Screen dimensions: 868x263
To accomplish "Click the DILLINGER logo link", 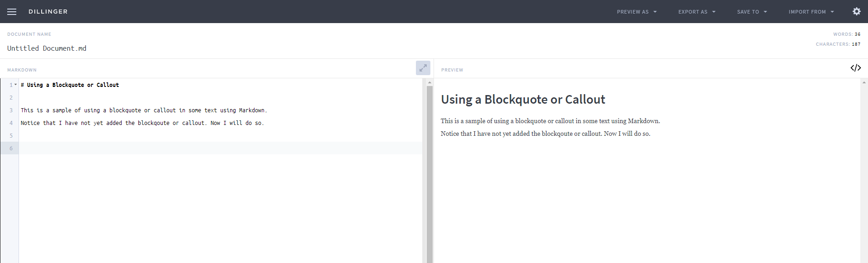I will pyautogui.click(x=48, y=12).
